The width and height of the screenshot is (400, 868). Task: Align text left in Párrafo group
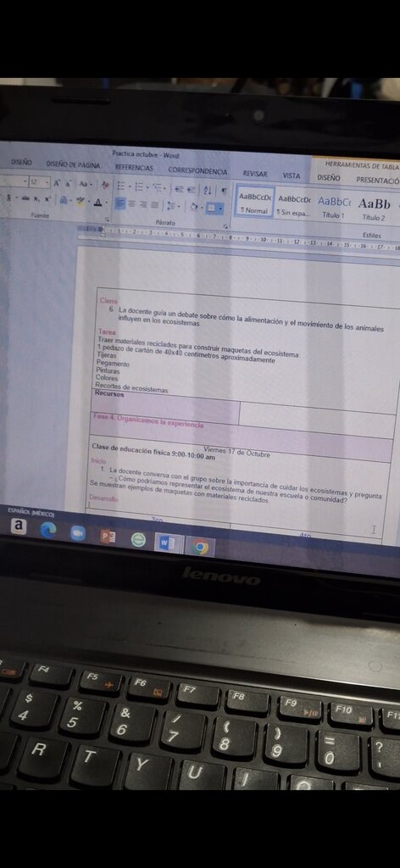(119, 203)
